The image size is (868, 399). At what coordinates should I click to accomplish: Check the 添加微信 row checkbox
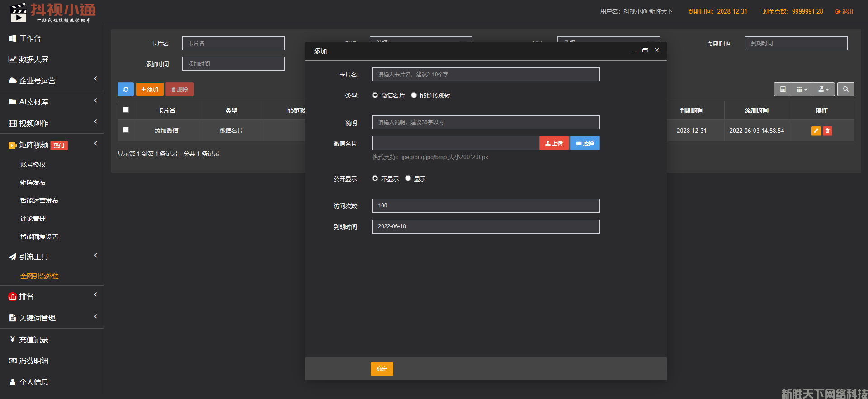[x=126, y=130]
